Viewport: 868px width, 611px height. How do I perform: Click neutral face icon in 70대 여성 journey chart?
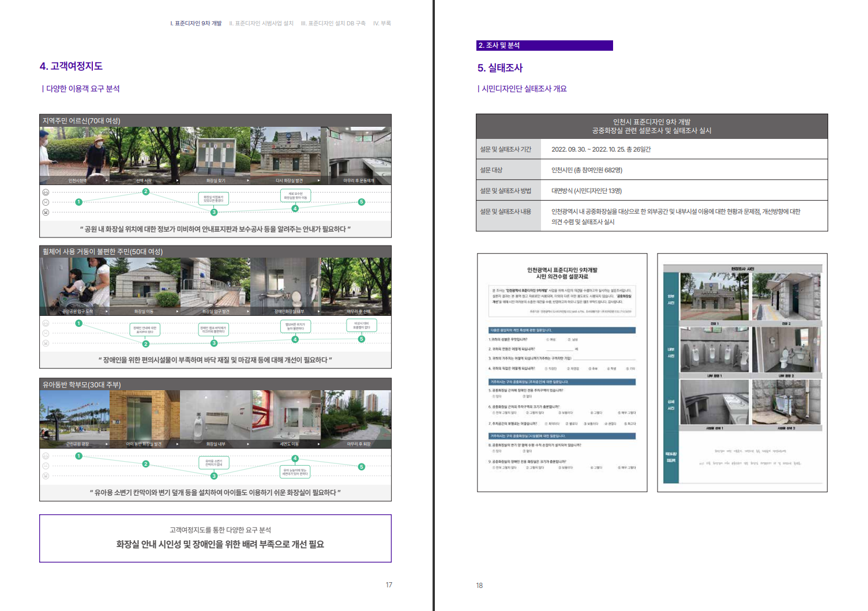[46, 202]
